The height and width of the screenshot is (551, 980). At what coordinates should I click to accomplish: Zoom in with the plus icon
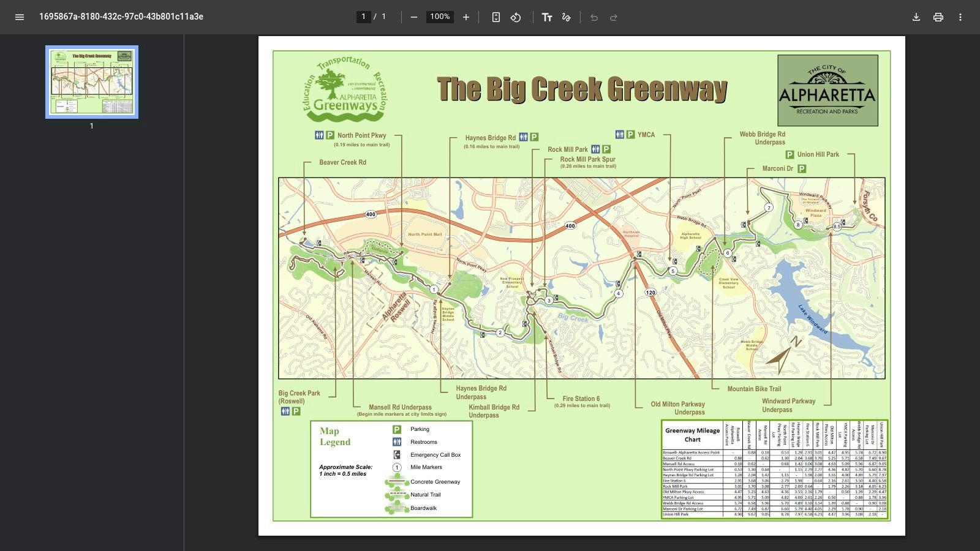[466, 17]
